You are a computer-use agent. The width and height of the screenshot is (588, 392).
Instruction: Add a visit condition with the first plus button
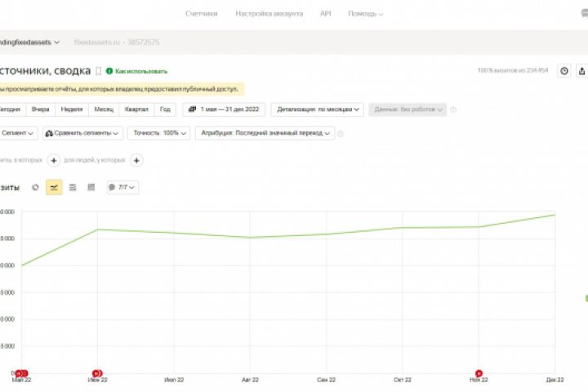[x=54, y=161]
